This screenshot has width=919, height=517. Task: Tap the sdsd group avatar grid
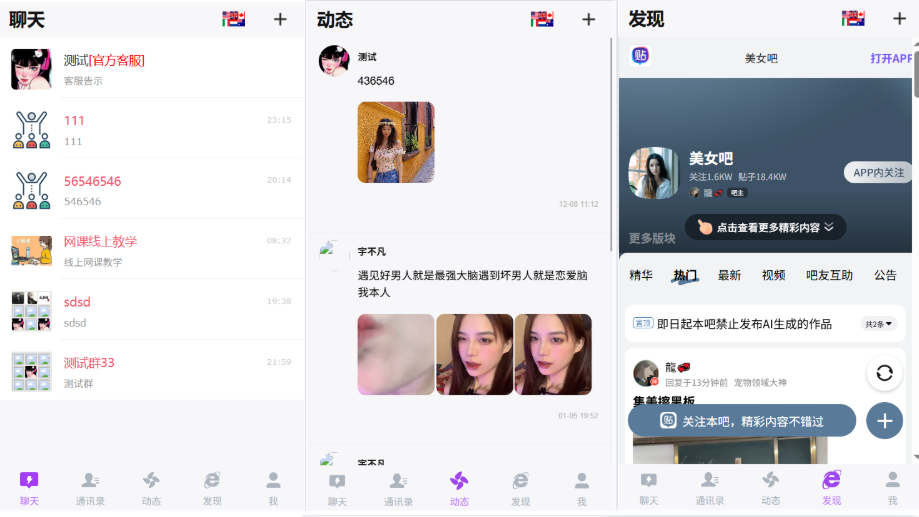click(31, 311)
